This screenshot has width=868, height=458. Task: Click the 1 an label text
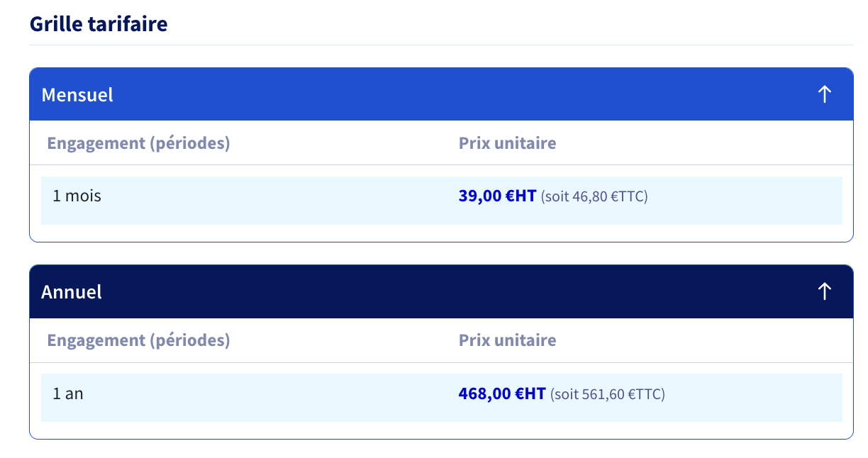click(68, 393)
